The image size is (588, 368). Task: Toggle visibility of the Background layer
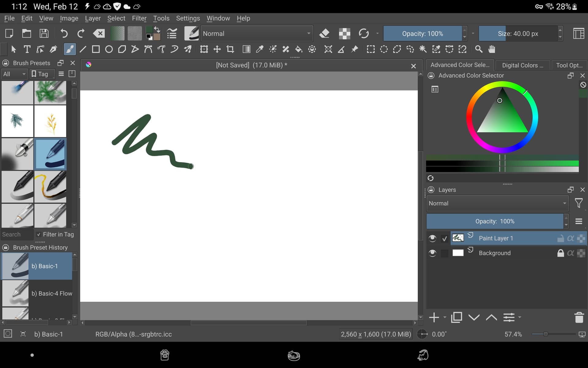[433, 253]
